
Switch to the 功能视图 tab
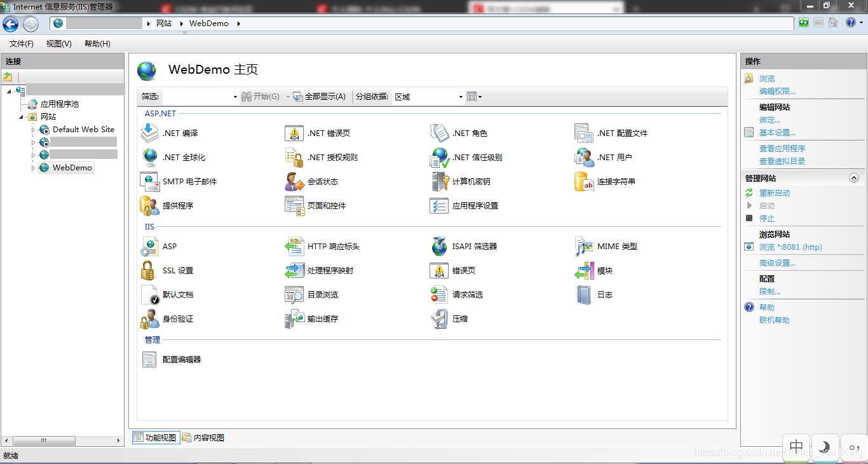155,437
